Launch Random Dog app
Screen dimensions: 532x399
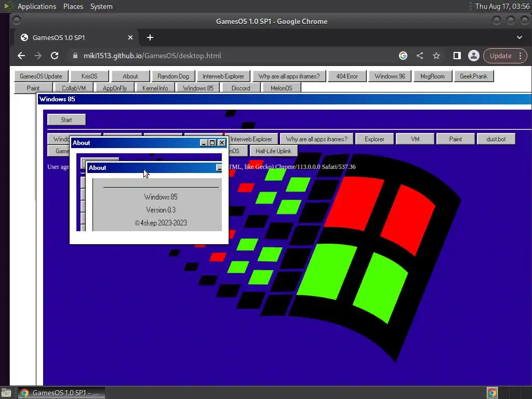[x=174, y=76]
